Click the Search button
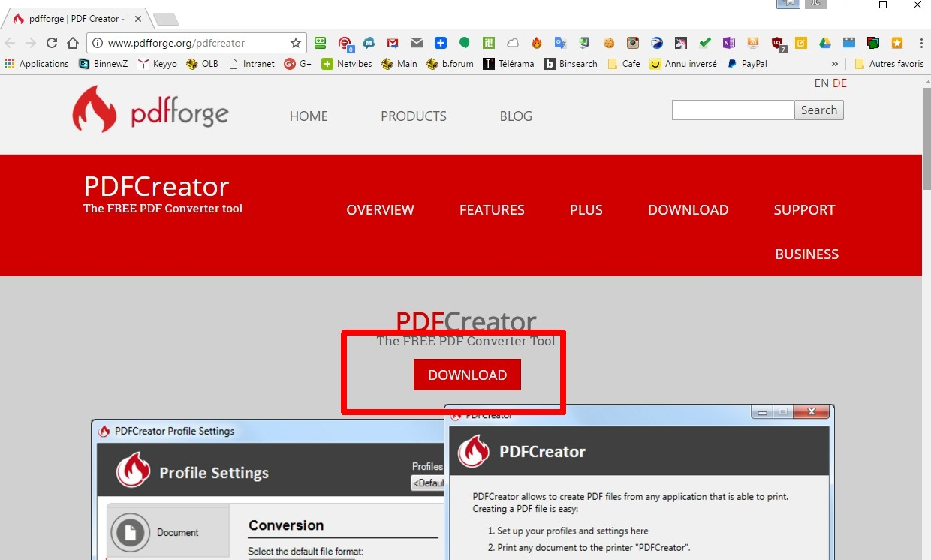The width and height of the screenshot is (931, 560). pyautogui.click(x=819, y=110)
